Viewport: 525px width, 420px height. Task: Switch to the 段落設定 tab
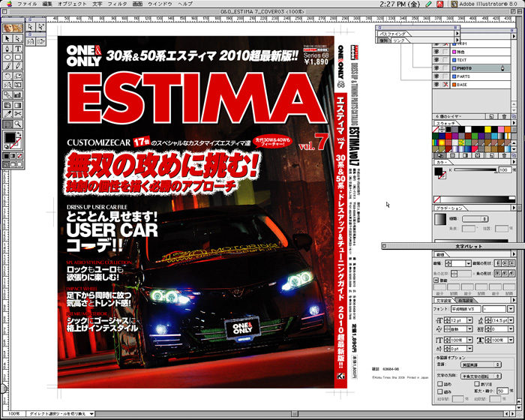click(x=466, y=301)
